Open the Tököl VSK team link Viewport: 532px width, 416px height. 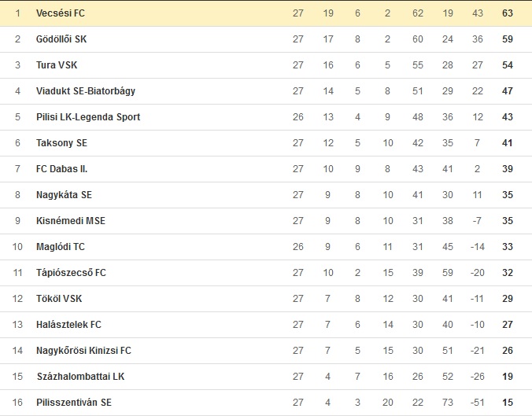59,299
